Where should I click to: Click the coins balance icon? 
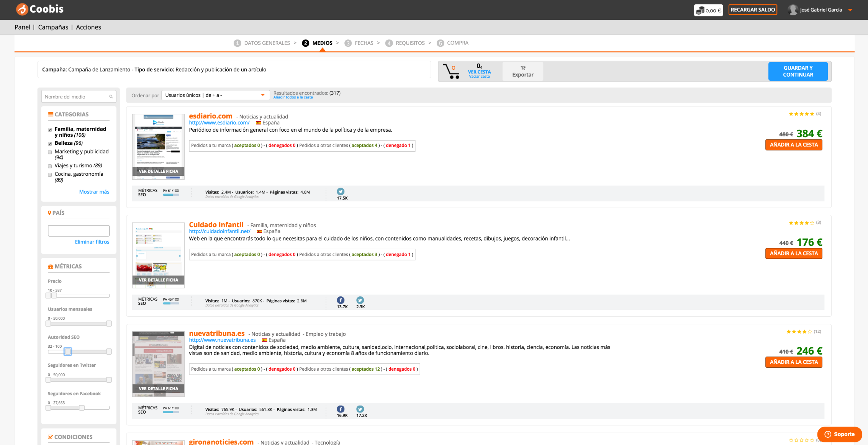pyautogui.click(x=700, y=10)
